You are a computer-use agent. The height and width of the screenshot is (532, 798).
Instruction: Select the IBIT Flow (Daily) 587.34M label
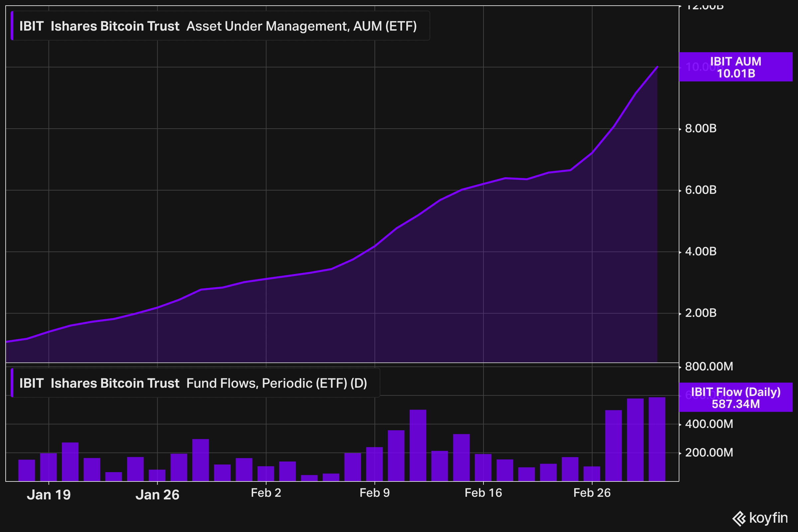(x=735, y=397)
